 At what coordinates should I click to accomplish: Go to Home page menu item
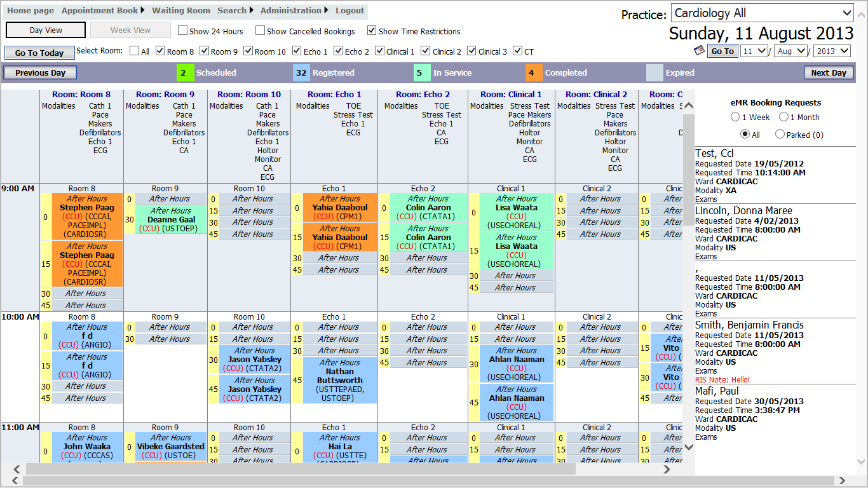[31, 10]
